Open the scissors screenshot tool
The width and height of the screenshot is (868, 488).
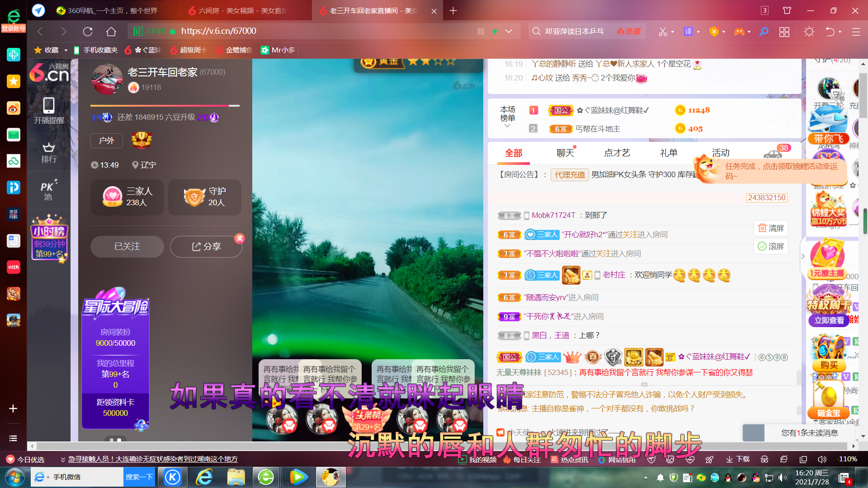point(663,32)
